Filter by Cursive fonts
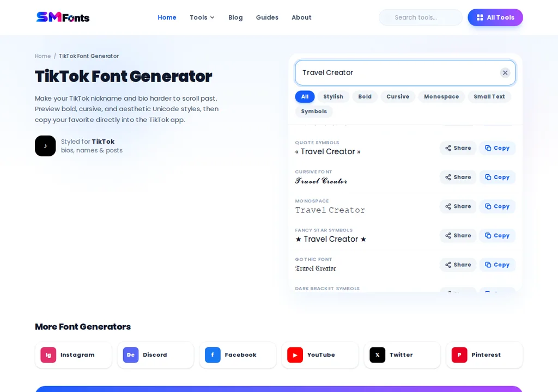 [x=398, y=96]
